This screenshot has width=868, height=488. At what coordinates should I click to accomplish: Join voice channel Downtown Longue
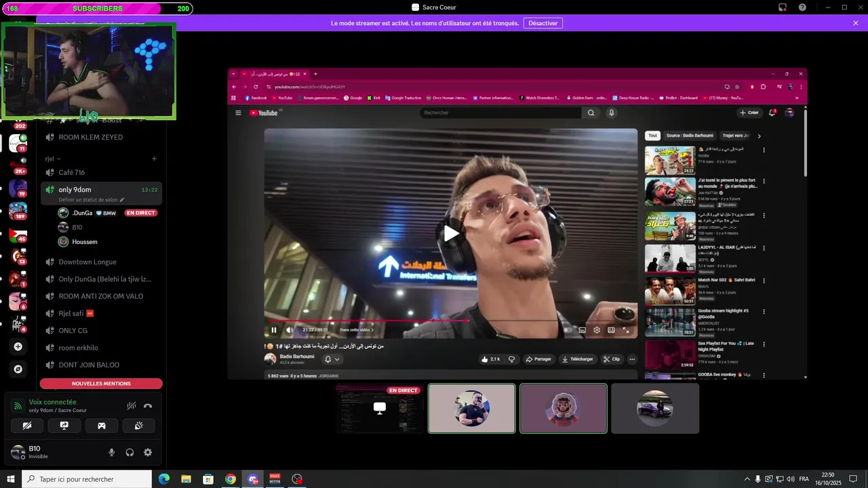click(101, 262)
